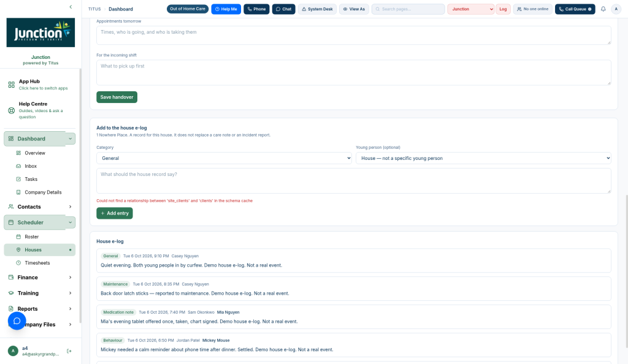Screen dimensions: 628x364
Task: Open the user avatar menu in the top bar
Action: 616,9
